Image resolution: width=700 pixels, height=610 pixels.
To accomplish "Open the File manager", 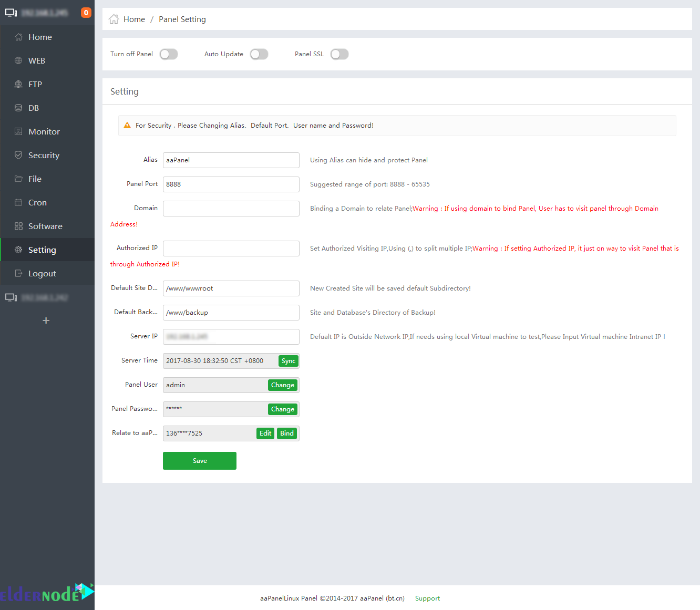I will coord(35,179).
